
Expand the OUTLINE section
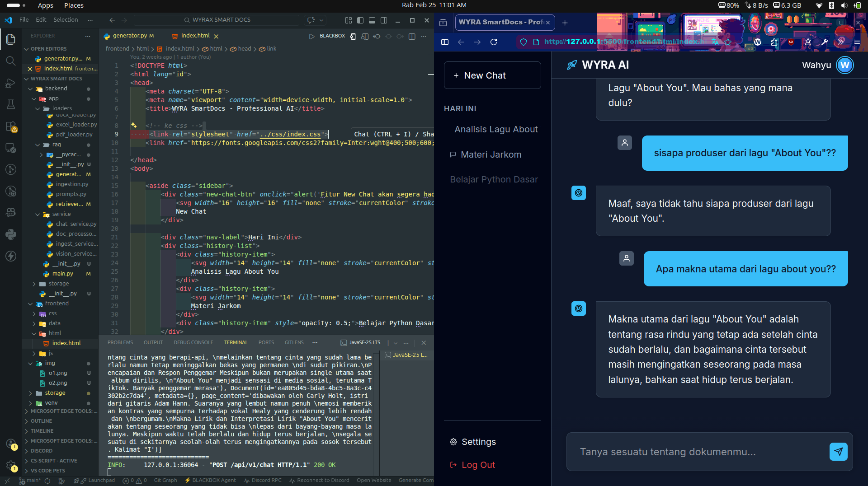pos(41,421)
